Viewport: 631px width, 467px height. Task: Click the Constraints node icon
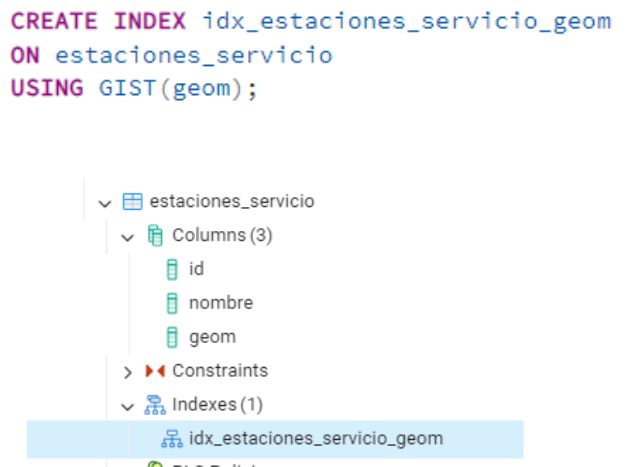click(155, 371)
